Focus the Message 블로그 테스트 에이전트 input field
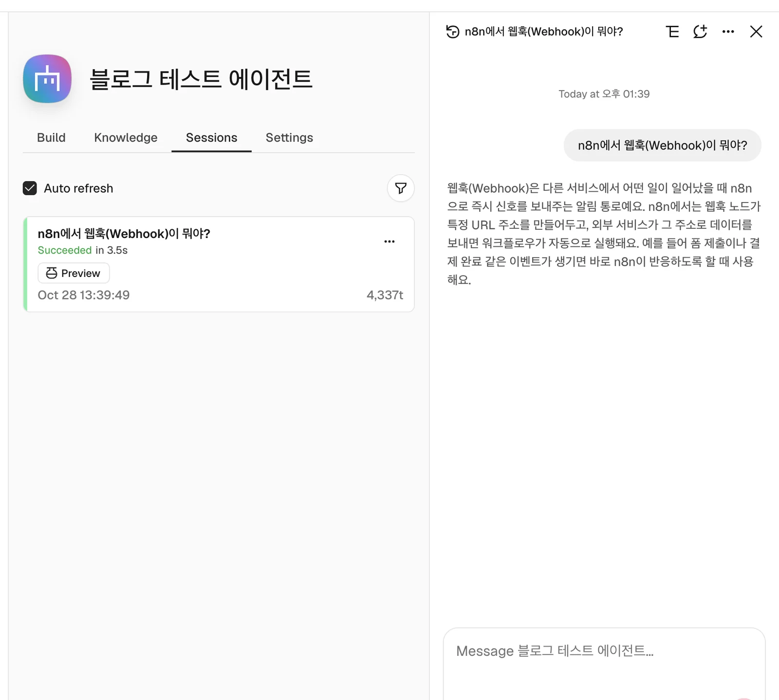This screenshot has width=779, height=700. point(604,663)
